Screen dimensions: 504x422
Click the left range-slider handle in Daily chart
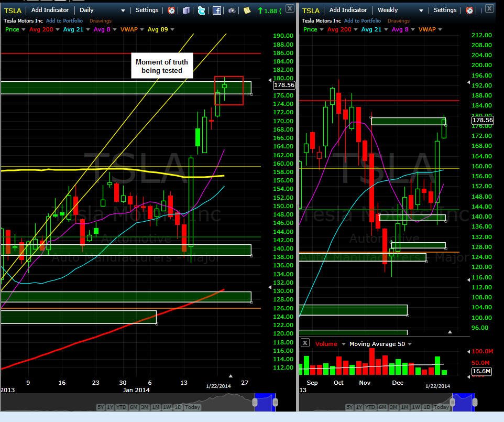coord(255,402)
